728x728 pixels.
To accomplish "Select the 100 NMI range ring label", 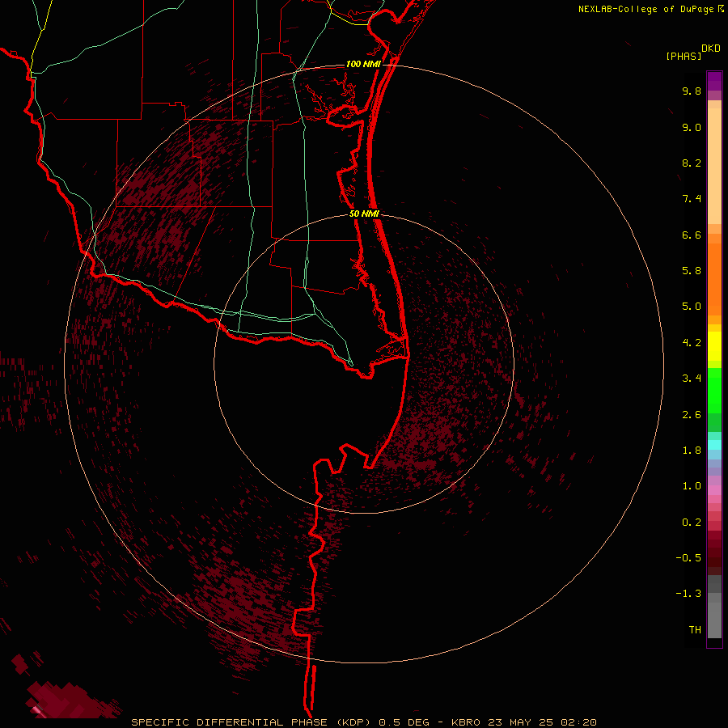I will click(363, 64).
